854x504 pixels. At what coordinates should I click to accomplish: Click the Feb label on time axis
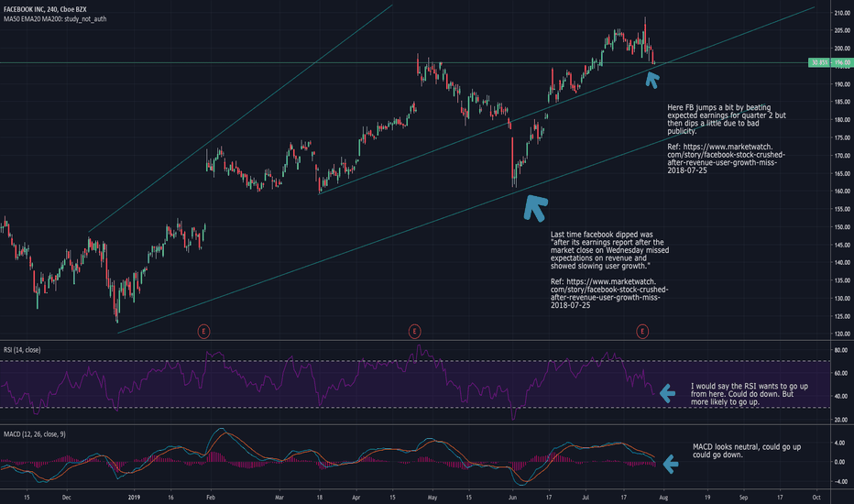pyautogui.click(x=211, y=498)
